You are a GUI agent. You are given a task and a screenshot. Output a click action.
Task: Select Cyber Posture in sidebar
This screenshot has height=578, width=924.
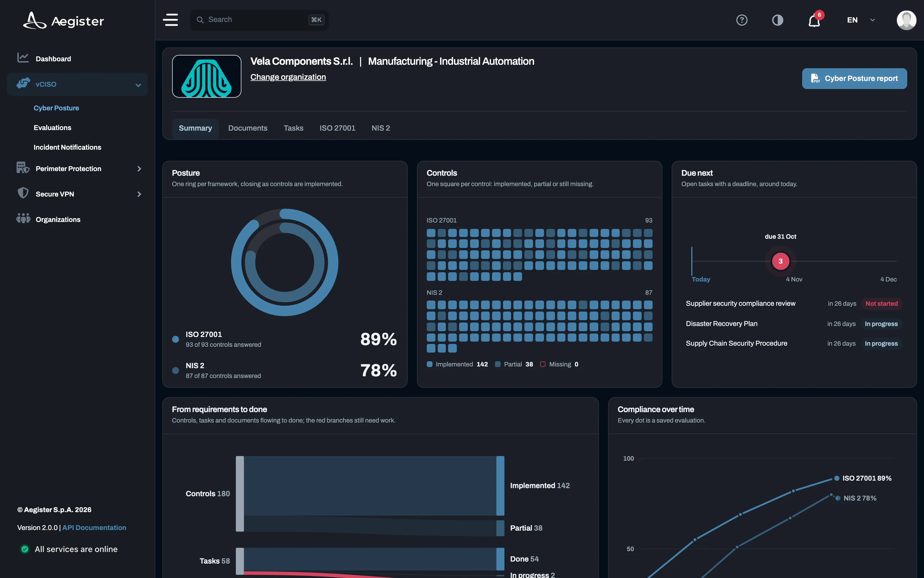[56, 108]
